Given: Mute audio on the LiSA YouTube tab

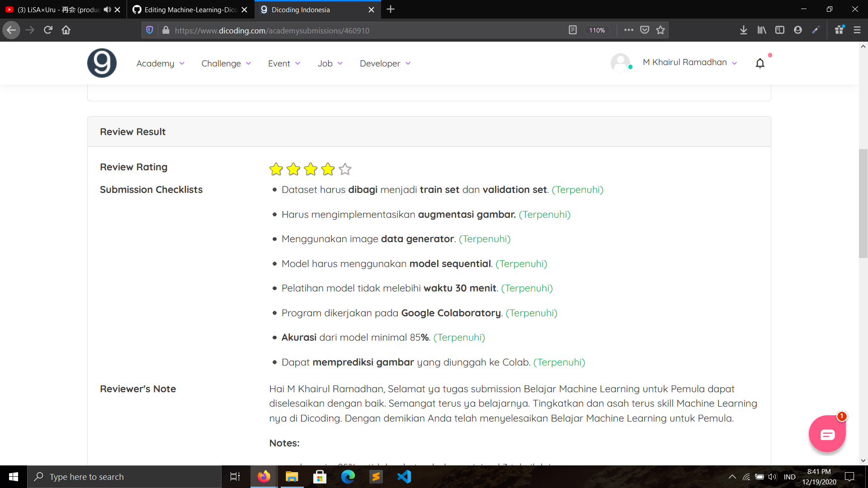Looking at the screenshot, I should 107,9.
